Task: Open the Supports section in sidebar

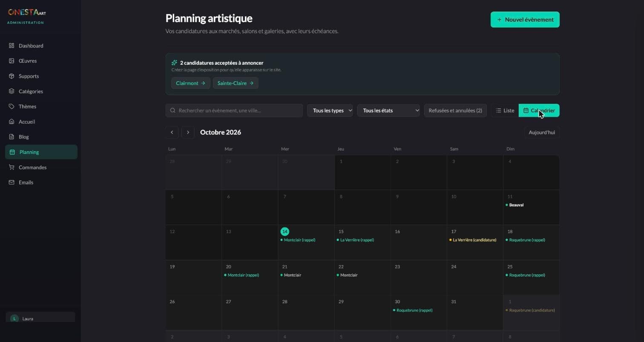Action: (x=41, y=76)
